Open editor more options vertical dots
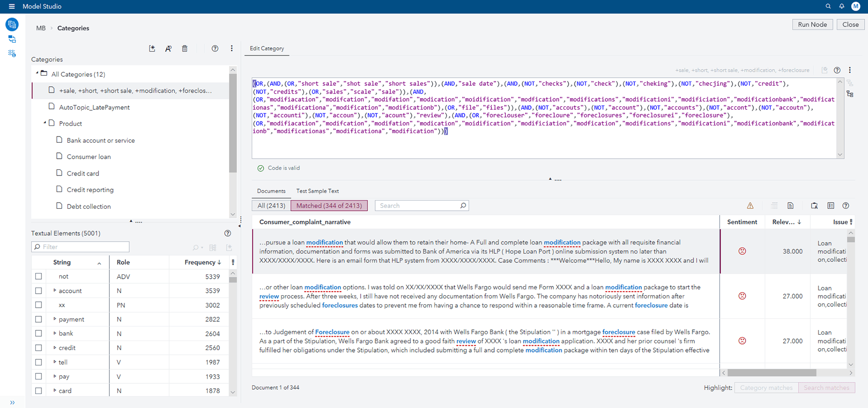 pyautogui.click(x=850, y=70)
